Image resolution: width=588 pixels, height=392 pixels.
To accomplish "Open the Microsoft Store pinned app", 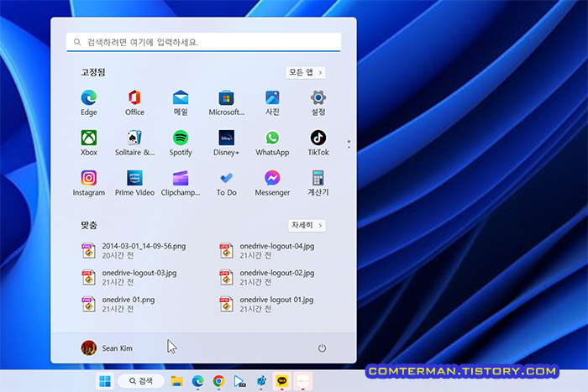I will point(227,102).
